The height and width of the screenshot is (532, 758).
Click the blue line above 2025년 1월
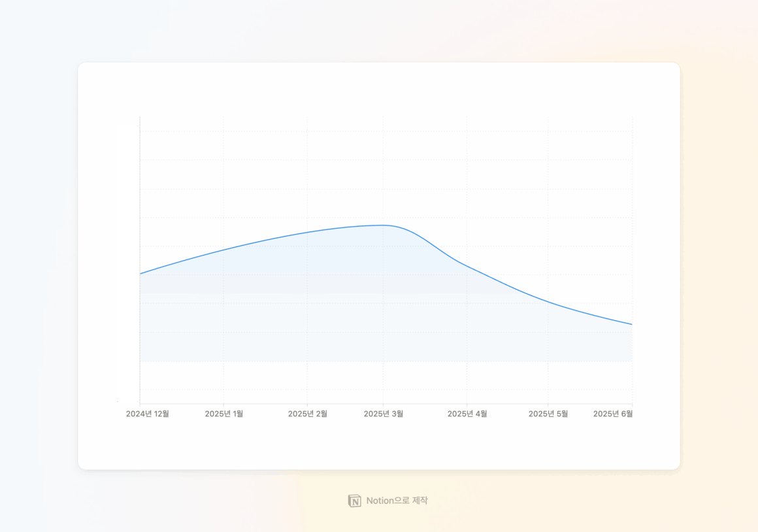[223, 249]
